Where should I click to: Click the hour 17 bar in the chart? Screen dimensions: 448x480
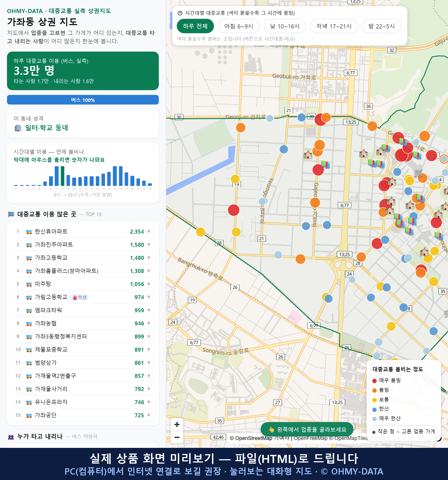pyautogui.click(x=115, y=176)
